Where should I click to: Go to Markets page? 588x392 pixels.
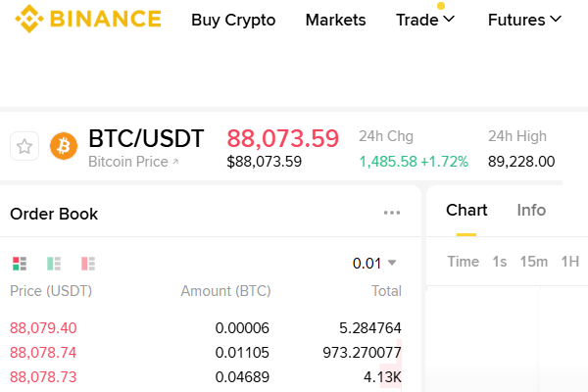335,20
